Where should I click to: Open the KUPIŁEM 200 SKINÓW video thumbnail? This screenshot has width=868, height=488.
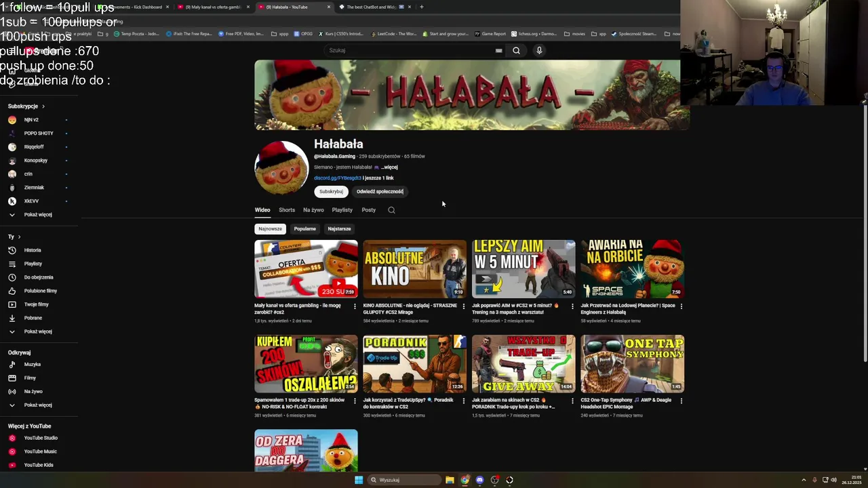click(306, 363)
